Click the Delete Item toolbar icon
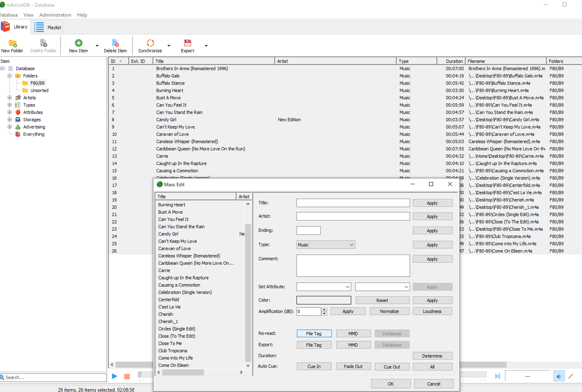The height and width of the screenshot is (392, 582). 115,43
